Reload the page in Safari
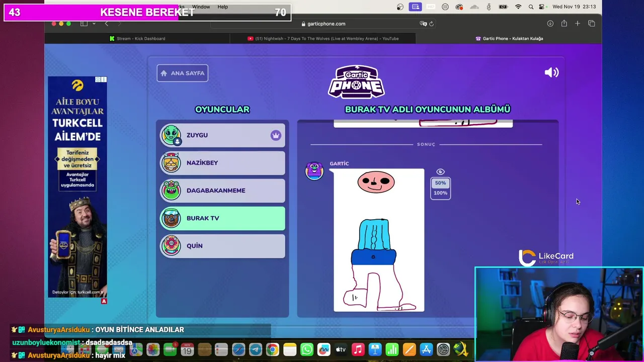Screen dimensions: 644x362 pyautogui.click(x=431, y=24)
